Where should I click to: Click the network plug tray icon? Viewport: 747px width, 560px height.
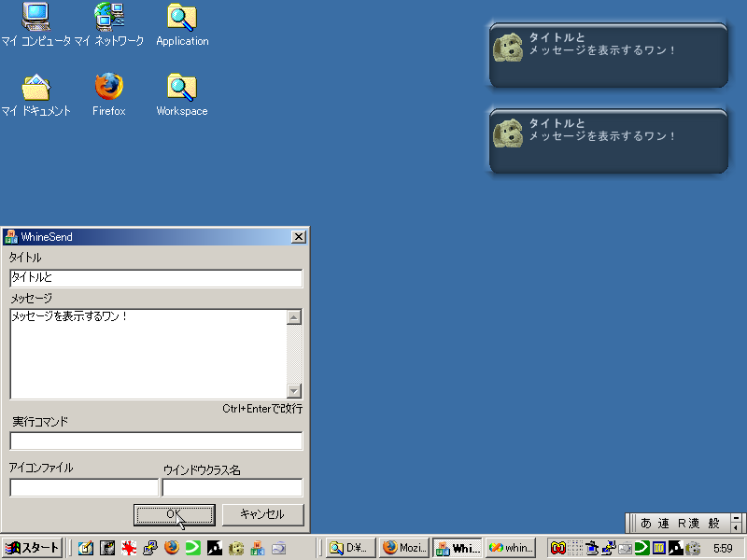point(609,548)
